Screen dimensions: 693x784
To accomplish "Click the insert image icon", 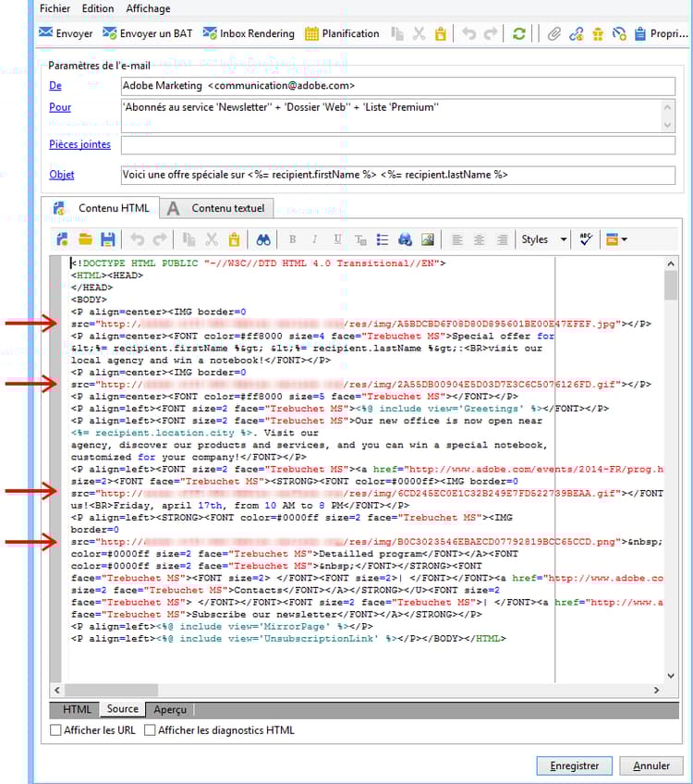I will pos(428,239).
